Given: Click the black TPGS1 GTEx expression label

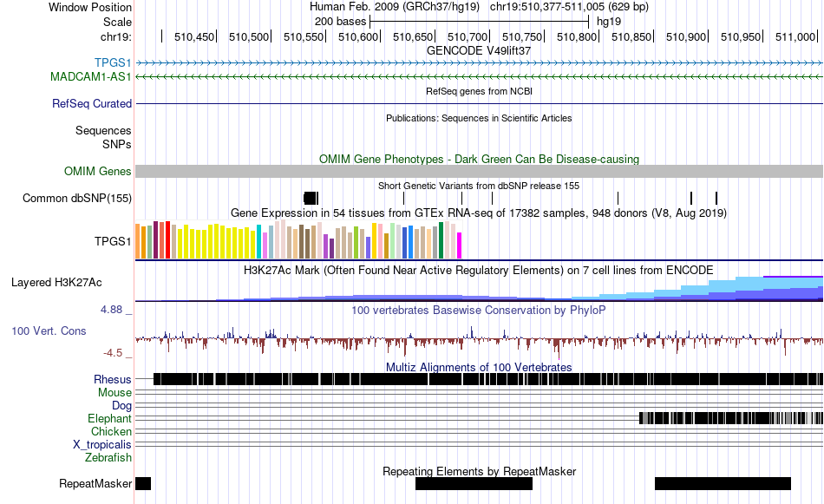Looking at the screenshot, I should click(113, 241).
